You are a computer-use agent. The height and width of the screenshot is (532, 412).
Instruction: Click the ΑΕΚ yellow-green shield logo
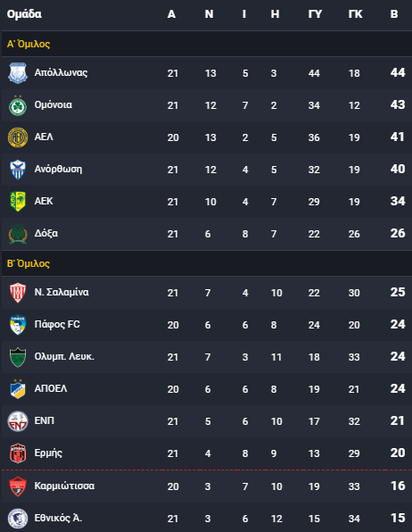tap(18, 202)
